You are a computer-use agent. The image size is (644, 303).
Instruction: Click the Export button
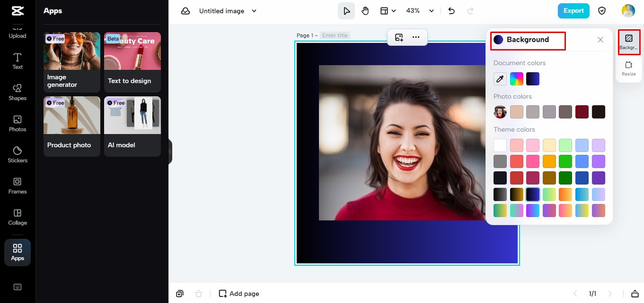pos(574,11)
